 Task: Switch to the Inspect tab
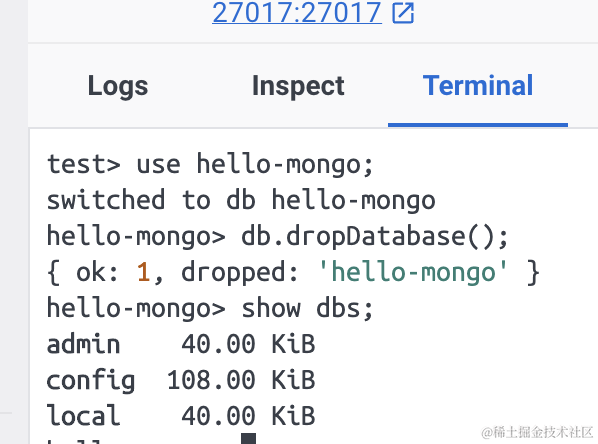298,86
